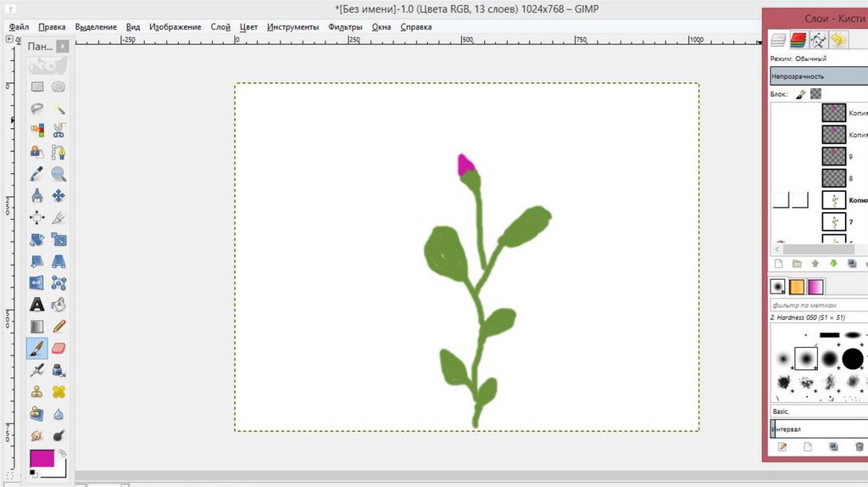
Task: Switch to the Channels tab in dock
Action: (798, 40)
